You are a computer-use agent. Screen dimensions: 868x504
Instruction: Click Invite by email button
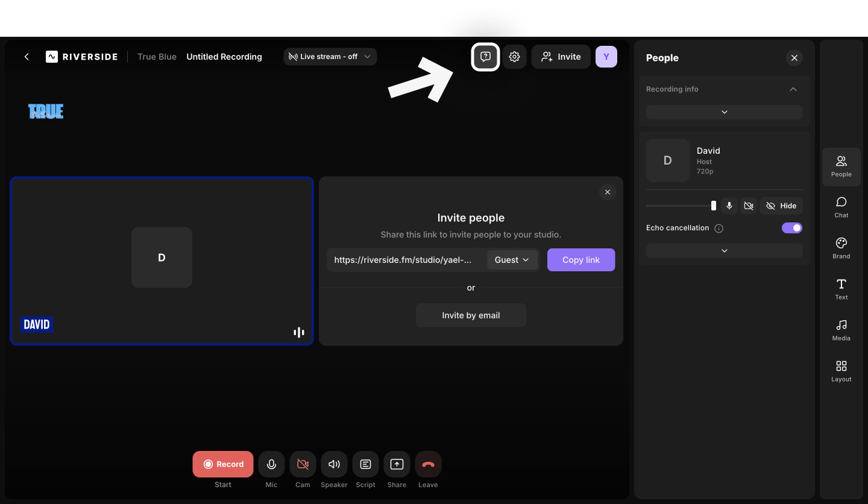tap(471, 315)
